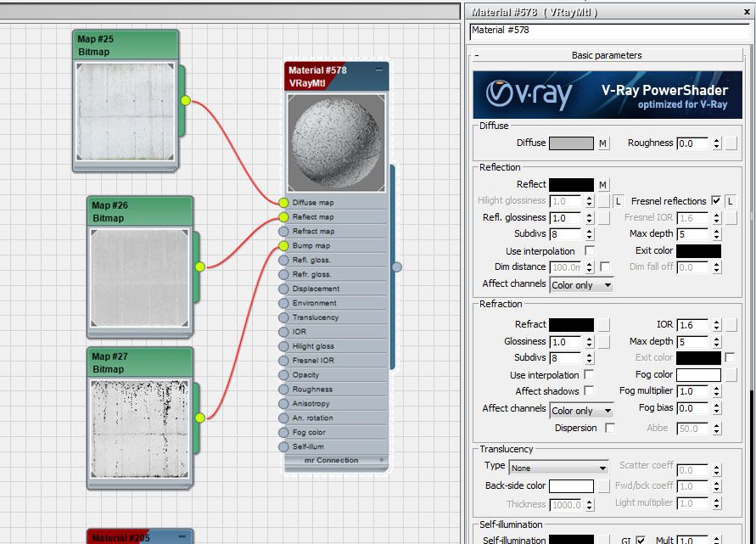Click the An. rotation input socket

[283, 418]
